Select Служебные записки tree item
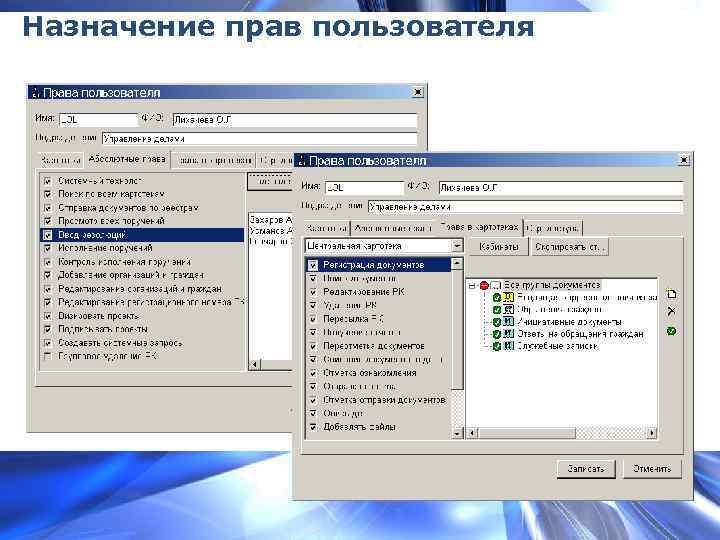Viewport: 720px width, 540px height. 557,346
